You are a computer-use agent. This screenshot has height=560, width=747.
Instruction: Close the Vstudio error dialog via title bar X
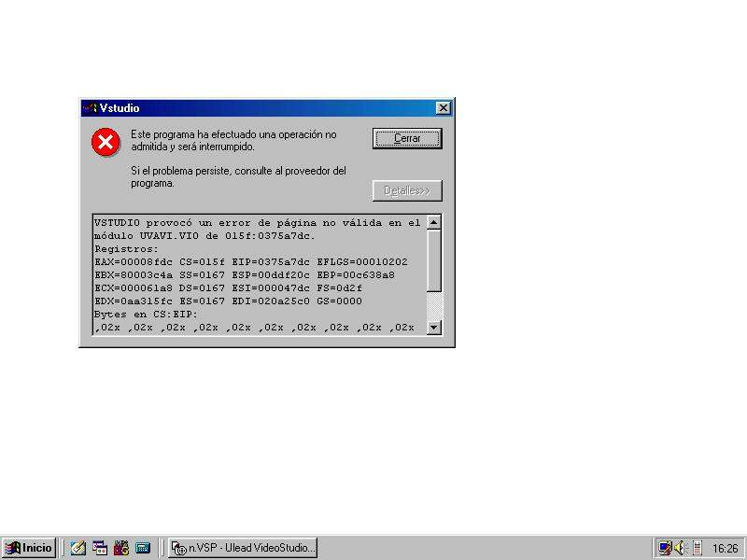coord(443,108)
